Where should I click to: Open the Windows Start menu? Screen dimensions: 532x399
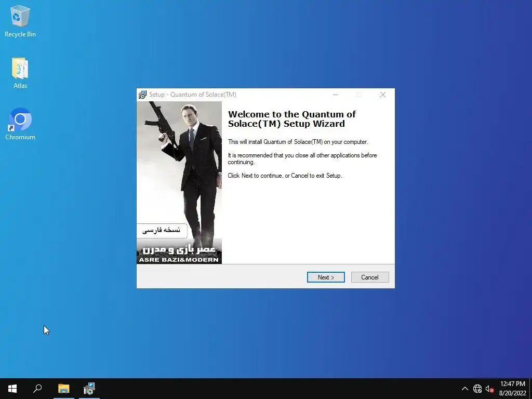pyautogui.click(x=12, y=389)
